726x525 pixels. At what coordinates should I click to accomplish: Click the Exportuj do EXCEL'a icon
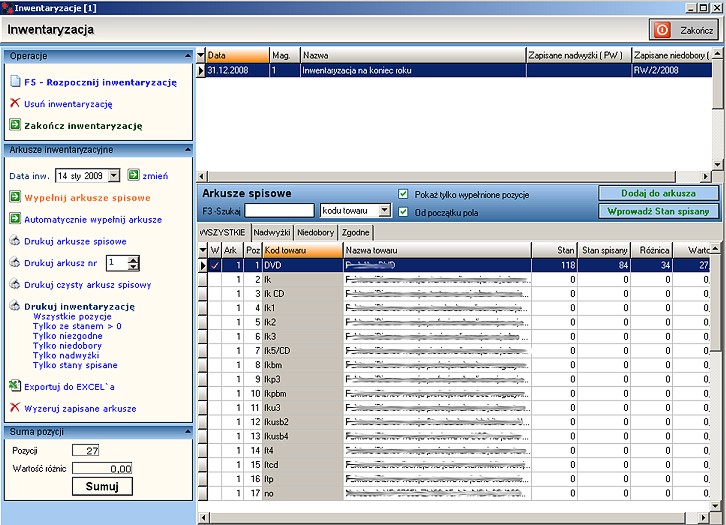coord(15,385)
